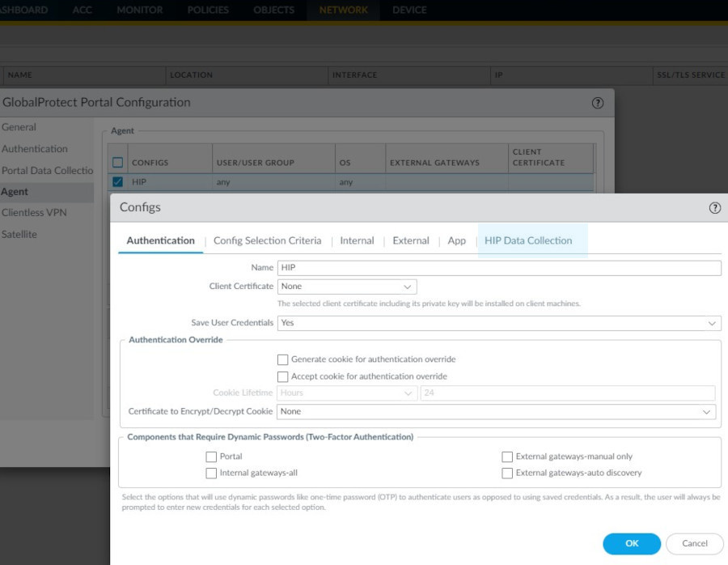Tick Generate cookie for authentication override
The width and height of the screenshot is (728, 565).
click(x=282, y=359)
